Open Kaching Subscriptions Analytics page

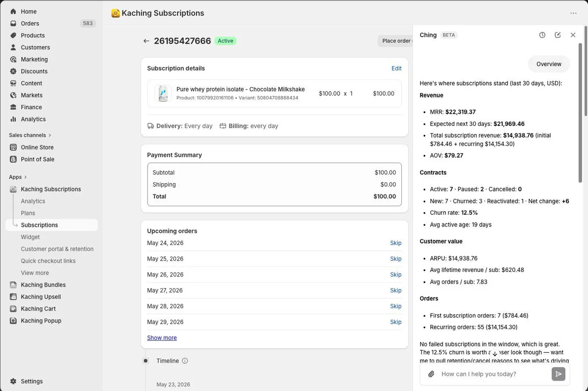33,201
